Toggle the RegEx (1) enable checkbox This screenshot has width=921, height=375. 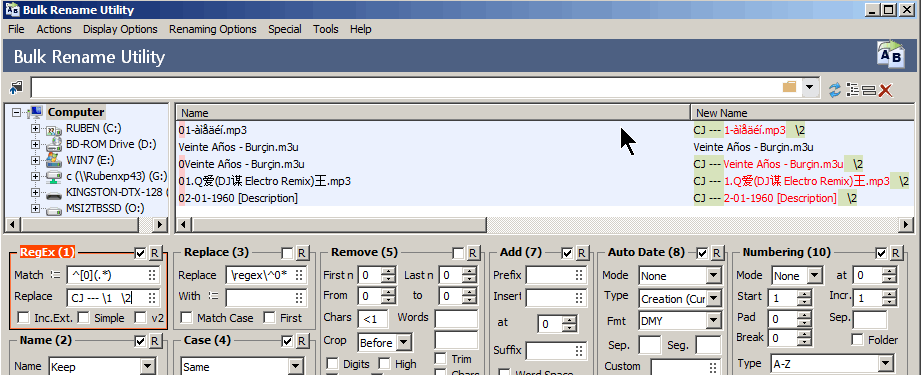(140, 253)
